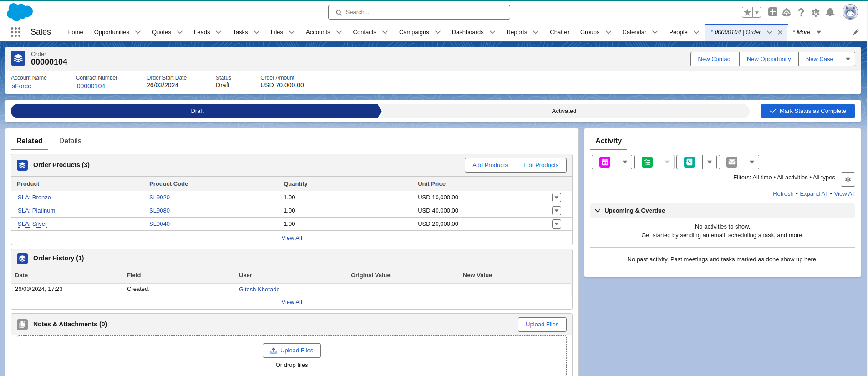The height and width of the screenshot is (376, 868).
Task: Click the New Case button
Action: click(819, 59)
